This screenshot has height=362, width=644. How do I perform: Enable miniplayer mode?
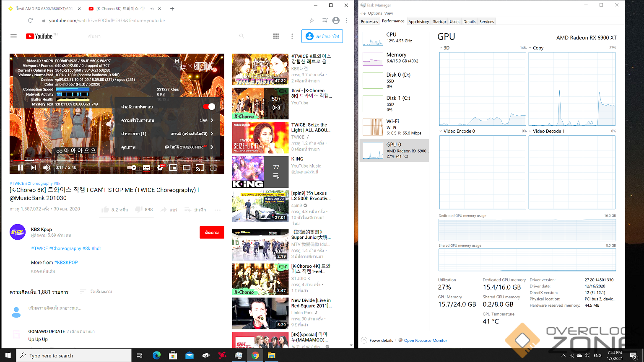(173, 168)
